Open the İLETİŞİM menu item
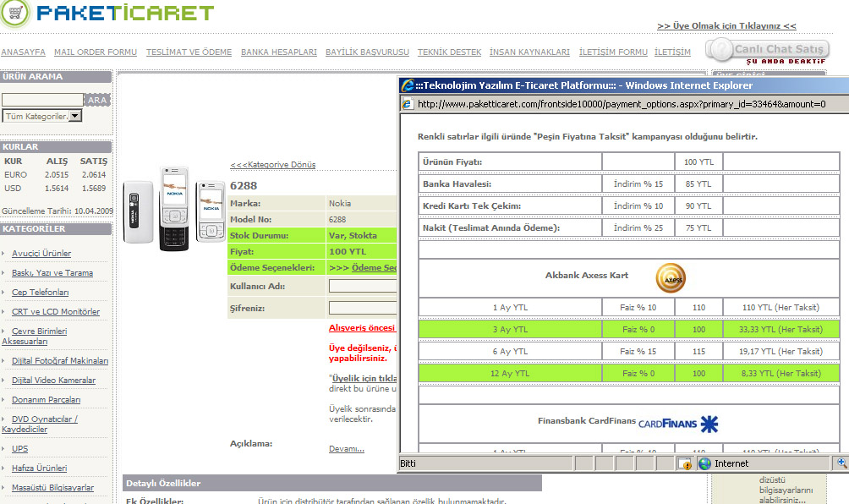Viewport: 849px width, 504px height. point(672,52)
